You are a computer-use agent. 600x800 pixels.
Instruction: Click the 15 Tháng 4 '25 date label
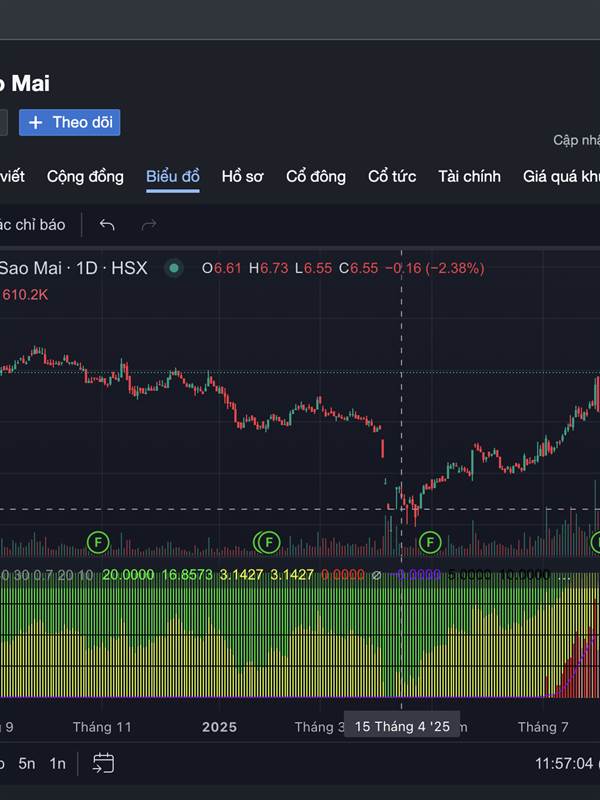pos(402,727)
